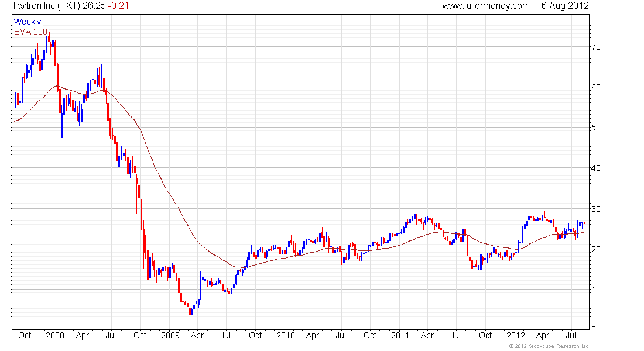Viewport: 644px width, 351px height.
Task: Click the -0.21 price change value
Action: pos(118,6)
